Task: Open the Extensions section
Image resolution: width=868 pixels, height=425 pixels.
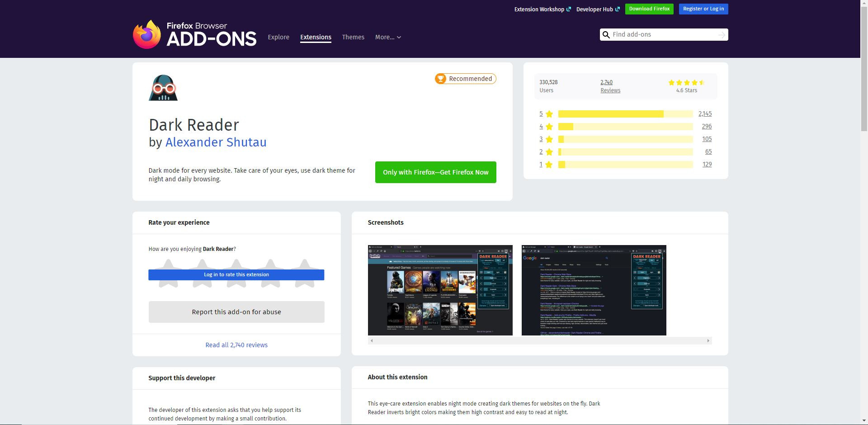Action: (x=316, y=37)
